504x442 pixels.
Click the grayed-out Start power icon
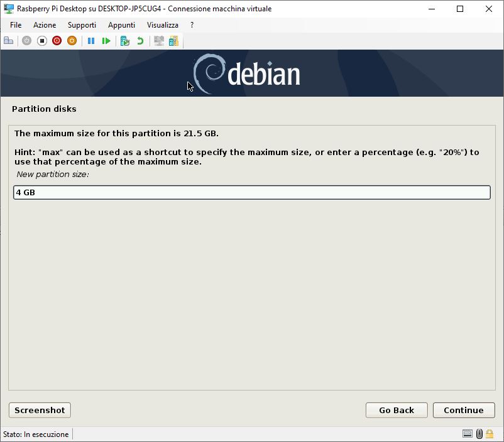pos(26,41)
